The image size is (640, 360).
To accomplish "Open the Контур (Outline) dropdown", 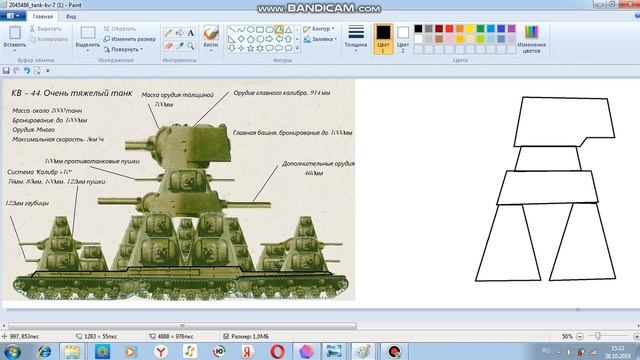I will click(x=319, y=29).
